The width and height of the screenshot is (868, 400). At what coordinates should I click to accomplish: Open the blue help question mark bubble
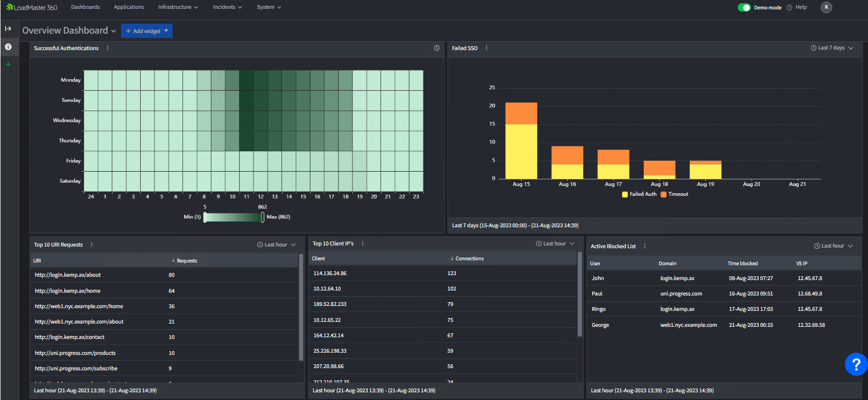(855, 364)
